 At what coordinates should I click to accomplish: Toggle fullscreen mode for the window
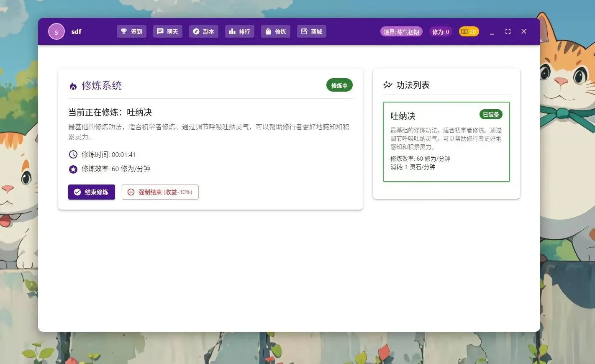pyautogui.click(x=508, y=31)
